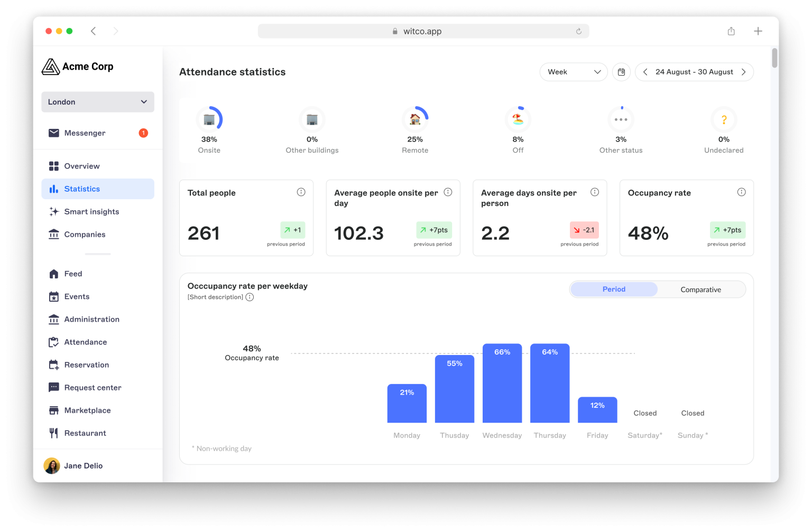The width and height of the screenshot is (812, 532).
Task: Open the Messenger section
Action: pyautogui.click(x=85, y=133)
